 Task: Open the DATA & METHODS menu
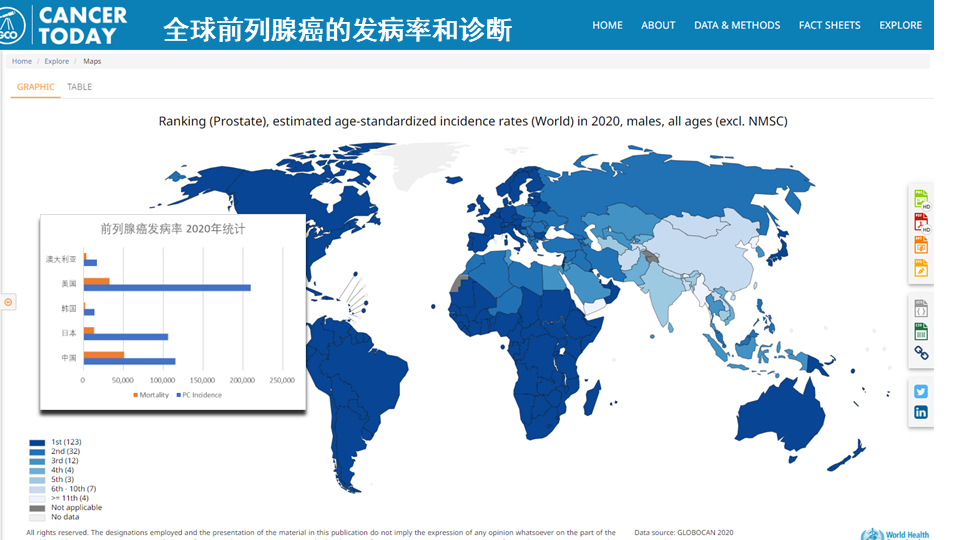coord(736,25)
